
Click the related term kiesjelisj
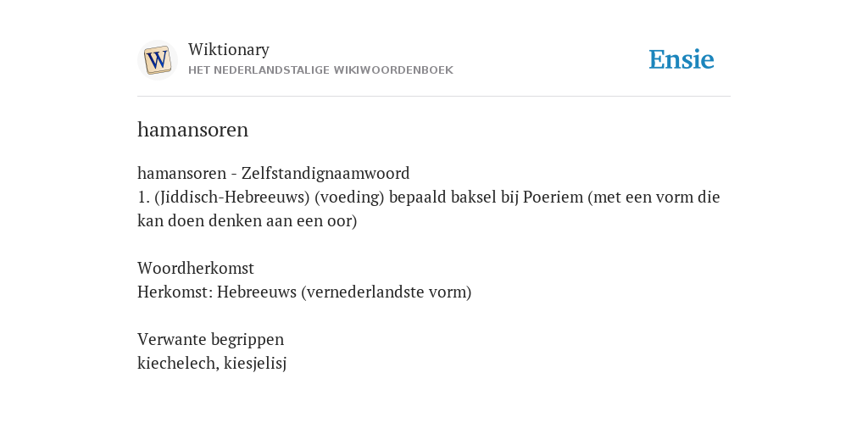point(255,363)
